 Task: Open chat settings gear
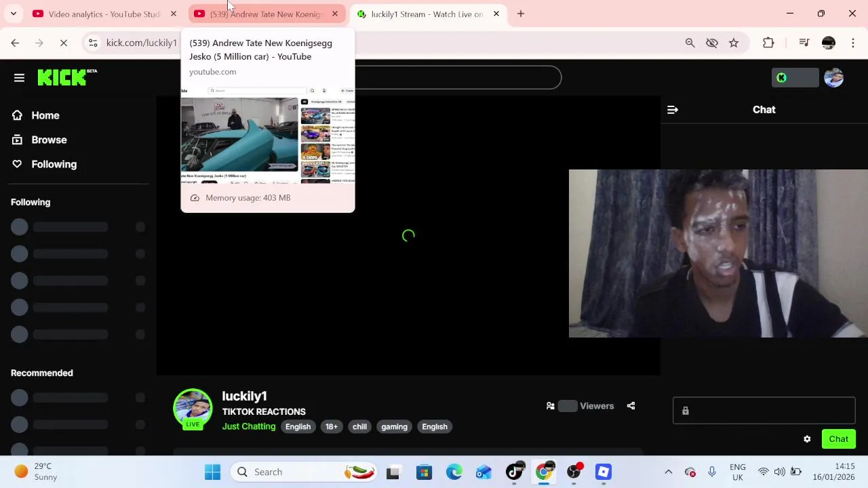coord(807,439)
